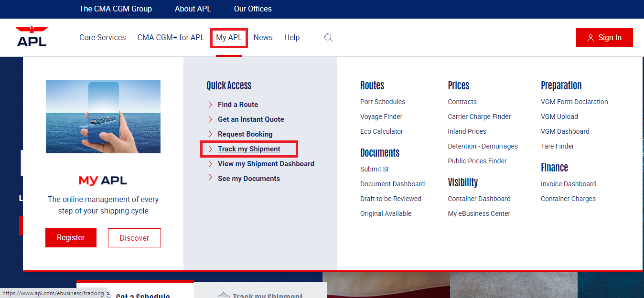The height and width of the screenshot is (298, 644).
Task: Open the Track my Shipment link
Action: pos(249,149)
